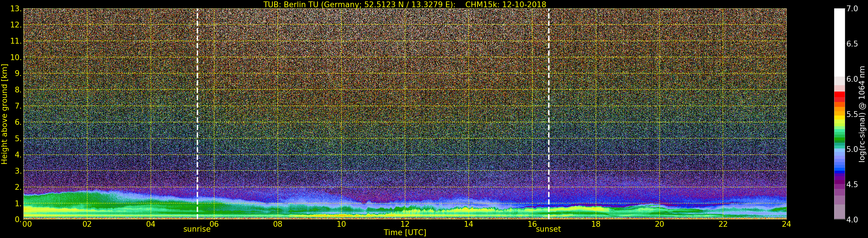The height and width of the screenshot is (238, 868).
Task: Click the white dashed sunset line
Action: (549, 114)
